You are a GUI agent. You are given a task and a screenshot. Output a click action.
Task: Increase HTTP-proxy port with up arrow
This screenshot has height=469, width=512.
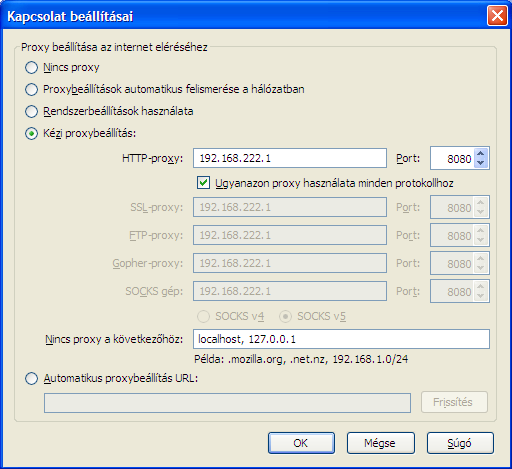point(481,154)
